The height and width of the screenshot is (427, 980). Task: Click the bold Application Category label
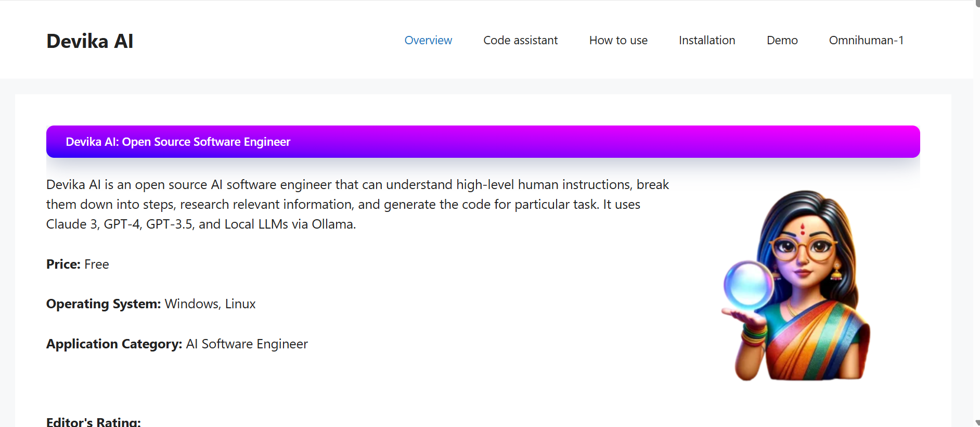coord(114,344)
